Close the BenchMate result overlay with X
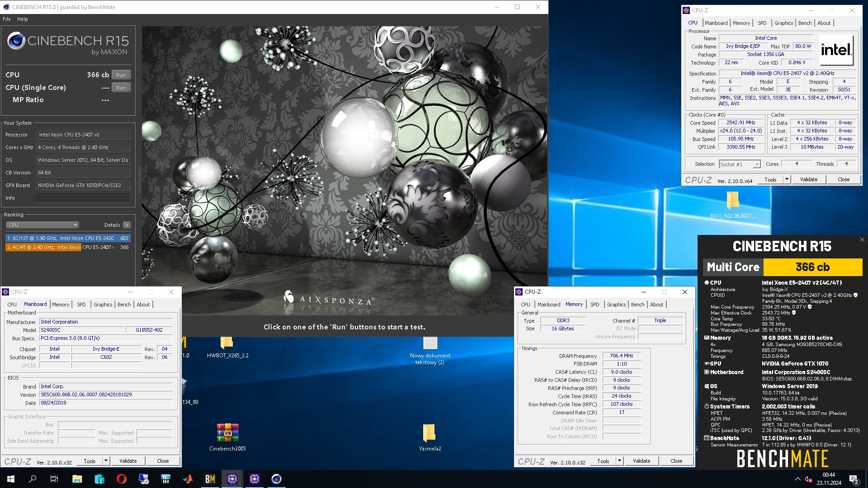The height and width of the screenshot is (488, 868). (x=862, y=240)
